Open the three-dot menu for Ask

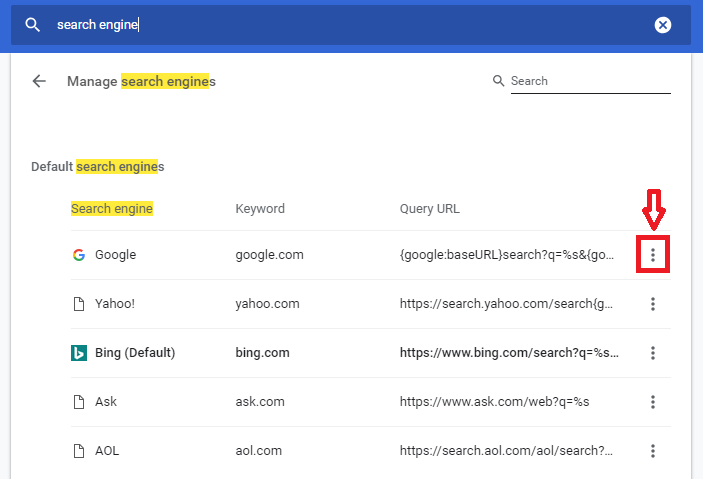coord(653,402)
